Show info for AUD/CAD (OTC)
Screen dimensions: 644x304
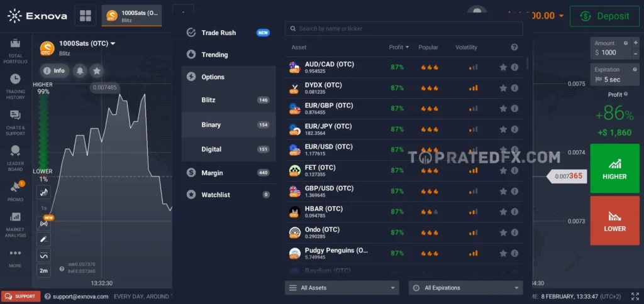[514, 67]
